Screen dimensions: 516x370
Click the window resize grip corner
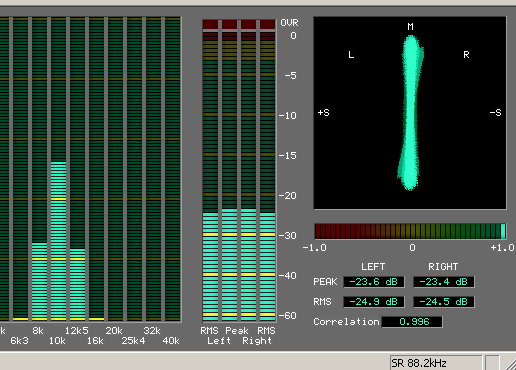509,363
